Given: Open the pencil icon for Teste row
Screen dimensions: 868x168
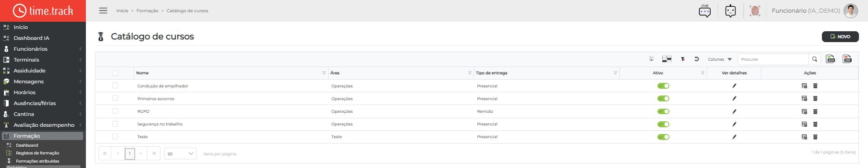Looking at the screenshot, I should 734,137.
